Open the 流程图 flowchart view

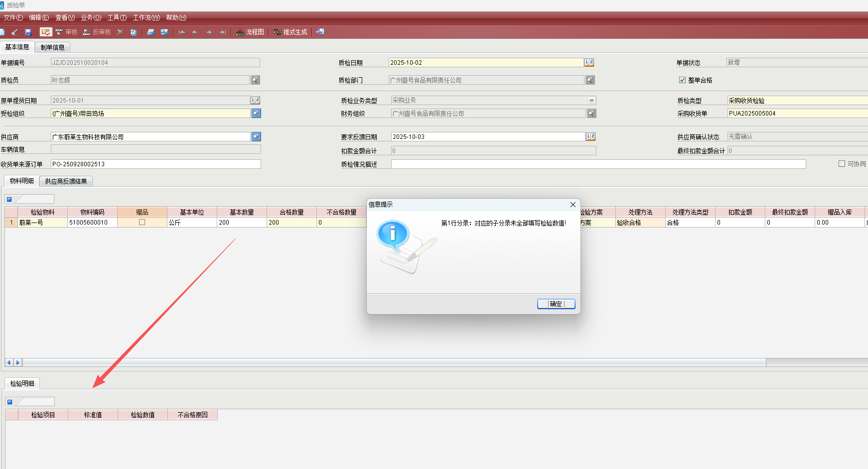(250, 32)
